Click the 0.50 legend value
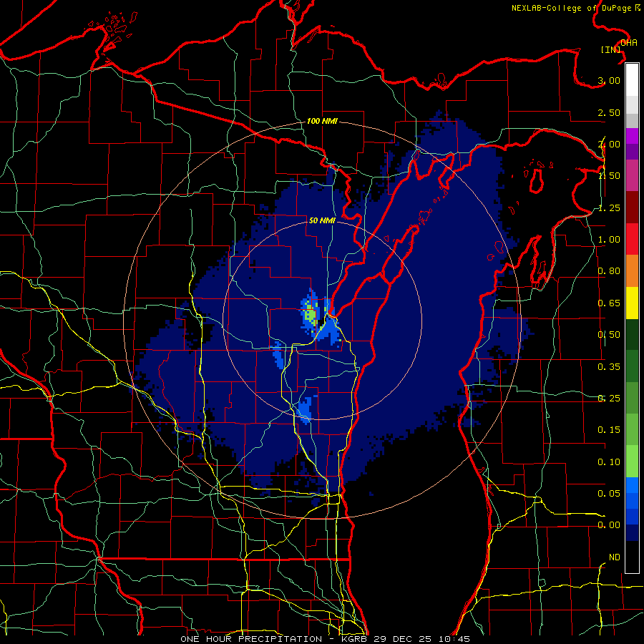This screenshot has height=644, width=644. pos(609,335)
